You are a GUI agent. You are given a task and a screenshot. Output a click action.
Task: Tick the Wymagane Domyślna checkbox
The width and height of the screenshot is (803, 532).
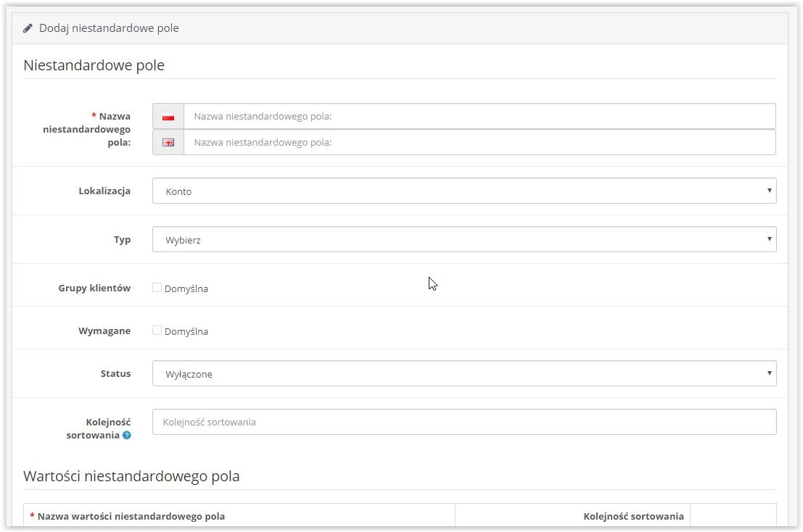(157, 331)
